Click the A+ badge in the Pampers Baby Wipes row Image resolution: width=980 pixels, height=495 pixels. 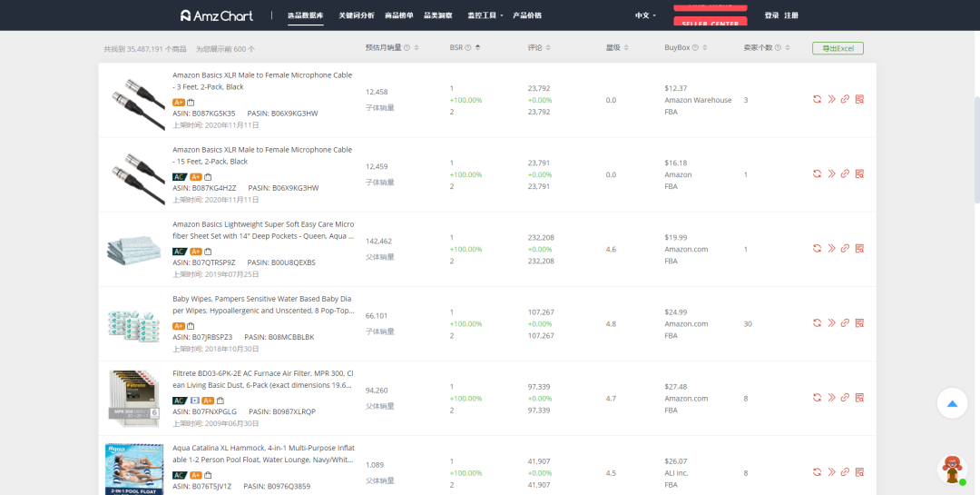pyautogui.click(x=178, y=326)
